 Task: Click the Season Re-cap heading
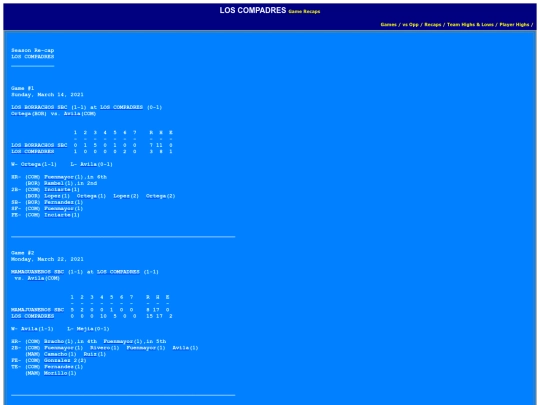pyautogui.click(x=32, y=50)
